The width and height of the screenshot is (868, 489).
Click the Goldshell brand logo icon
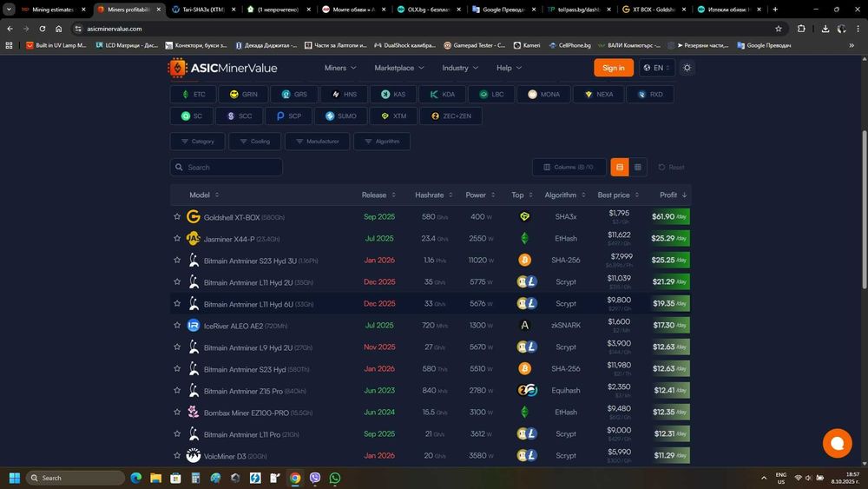pos(194,216)
